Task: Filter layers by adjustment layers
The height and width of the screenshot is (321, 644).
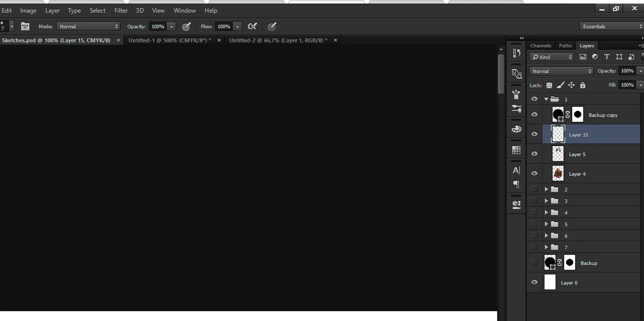Action: pyautogui.click(x=595, y=57)
